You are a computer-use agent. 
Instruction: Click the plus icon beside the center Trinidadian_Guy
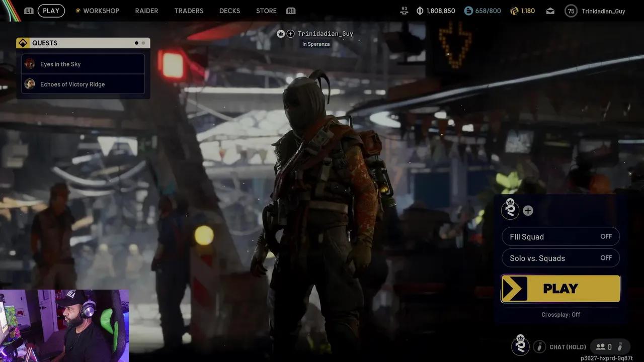(290, 34)
